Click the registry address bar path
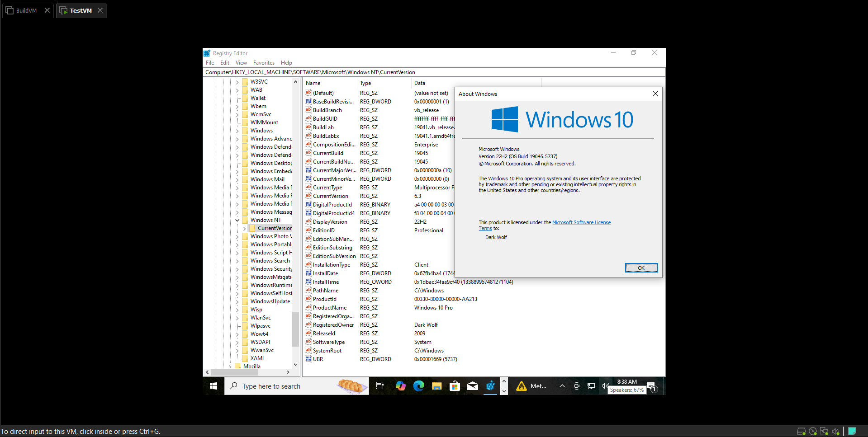This screenshot has width=868, height=437. [x=434, y=72]
